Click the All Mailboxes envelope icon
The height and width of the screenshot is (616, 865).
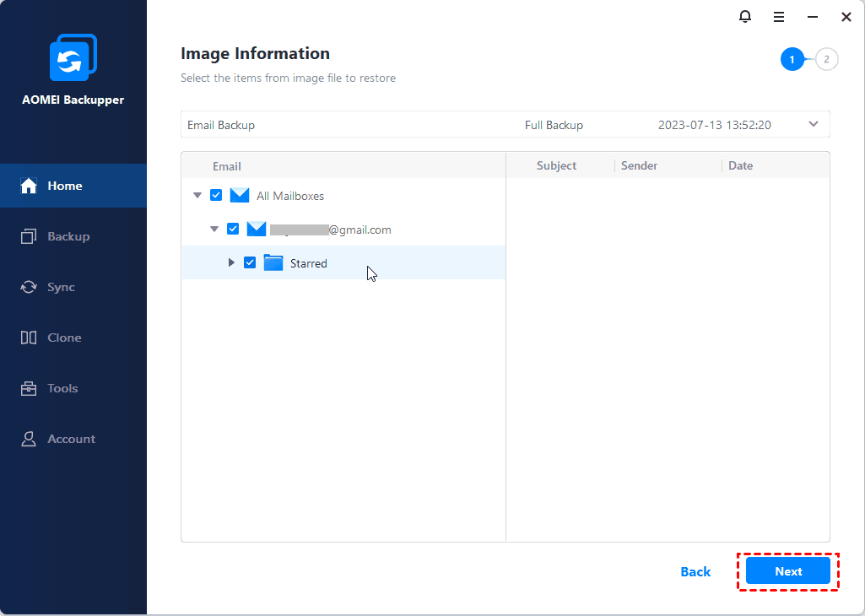click(240, 195)
